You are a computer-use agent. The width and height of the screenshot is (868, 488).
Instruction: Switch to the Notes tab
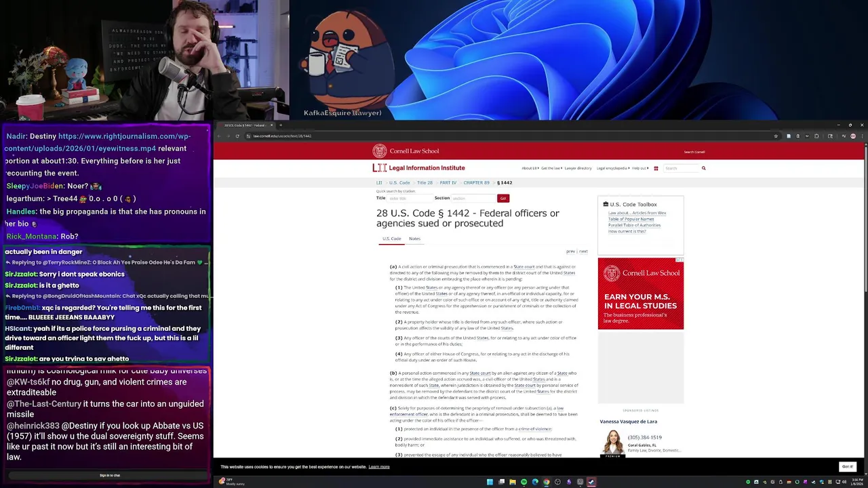click(414, 239)
